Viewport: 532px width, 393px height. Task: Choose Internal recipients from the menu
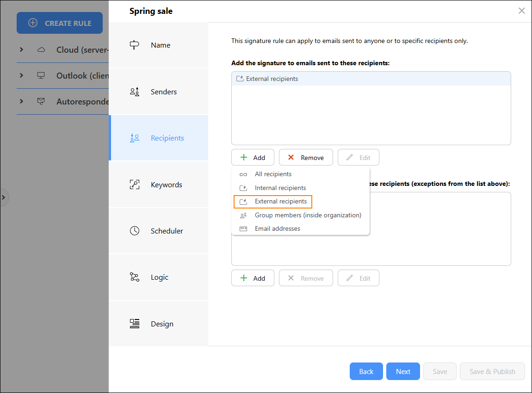[x=300, y=188]
